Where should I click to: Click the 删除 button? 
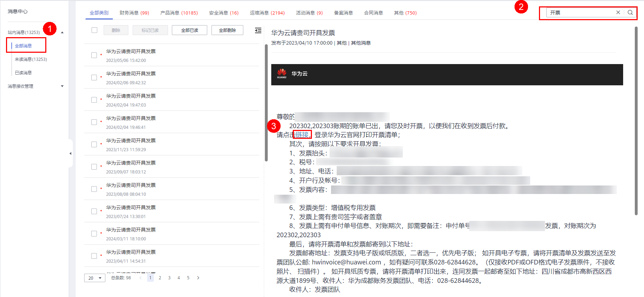coord(116,30)
